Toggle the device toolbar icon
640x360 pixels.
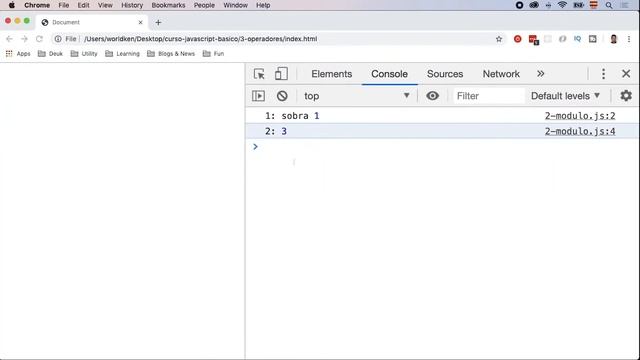click(x=281, y=74)
